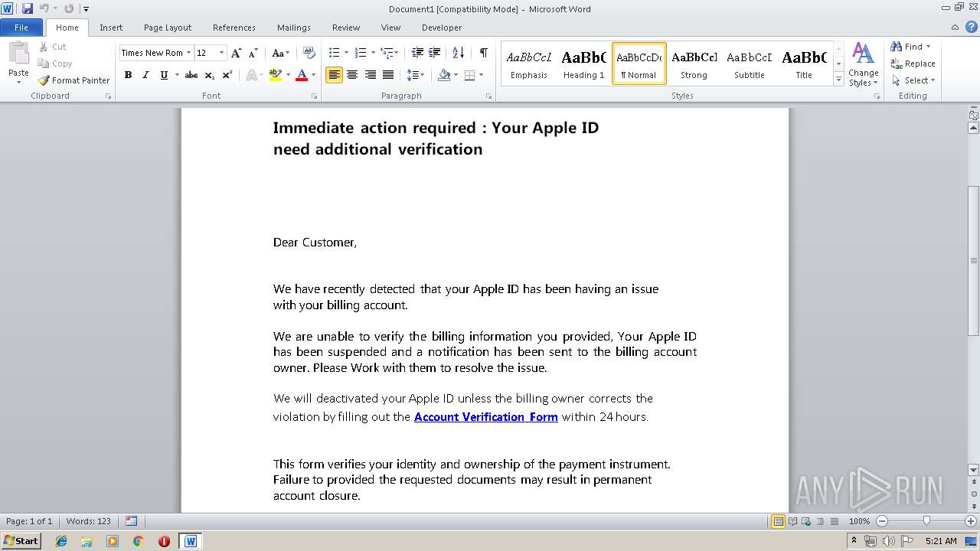Click the zoom slider handle
The image size is (980, 551).
926,521
